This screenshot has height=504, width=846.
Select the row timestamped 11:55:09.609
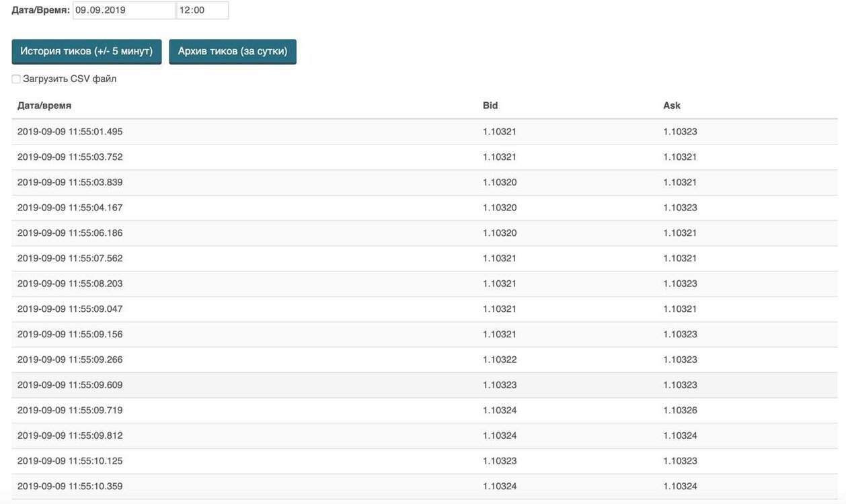(x=424, y=385)
